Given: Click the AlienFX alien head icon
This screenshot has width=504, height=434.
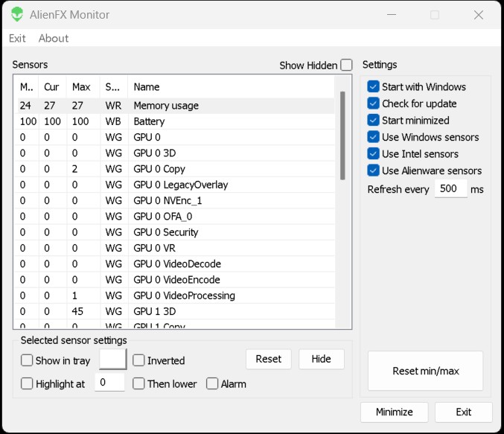Looking at the screenshot, I should (x=17, y=14).
